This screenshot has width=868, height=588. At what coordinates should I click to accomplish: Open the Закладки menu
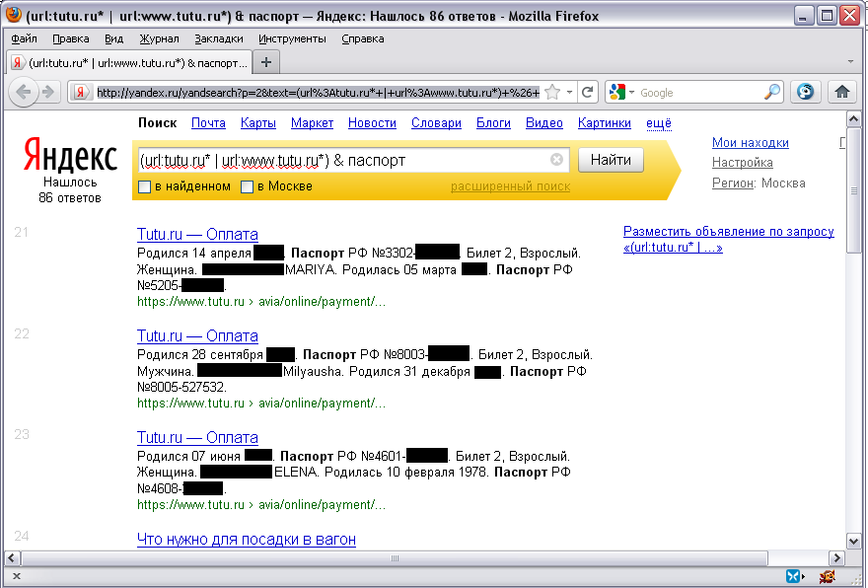[219, 38]
